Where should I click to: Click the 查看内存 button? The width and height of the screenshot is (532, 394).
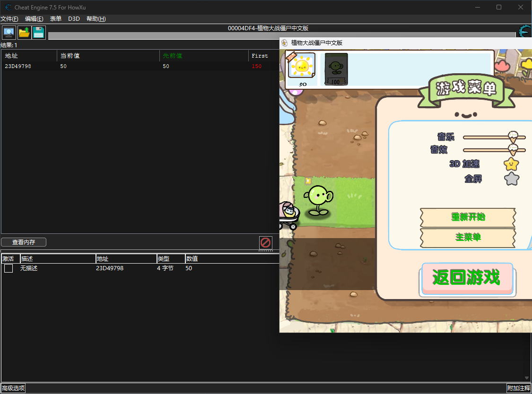point(24,242)
